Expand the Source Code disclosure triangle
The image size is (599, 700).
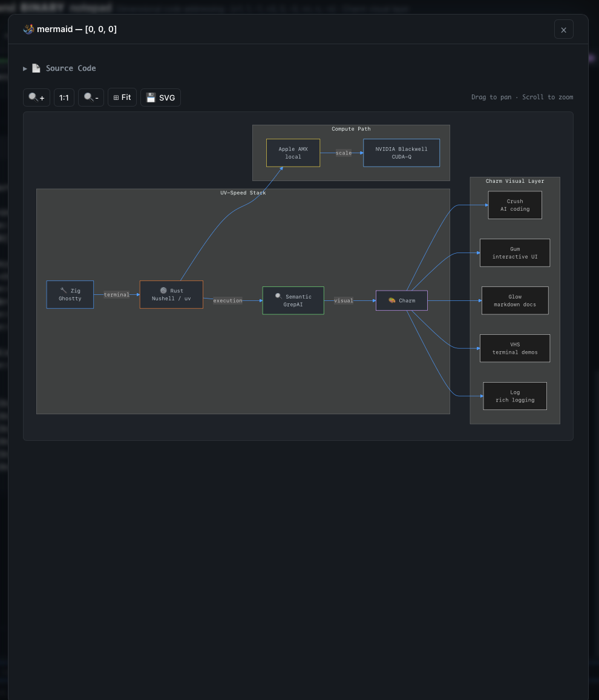coord(25,69)
